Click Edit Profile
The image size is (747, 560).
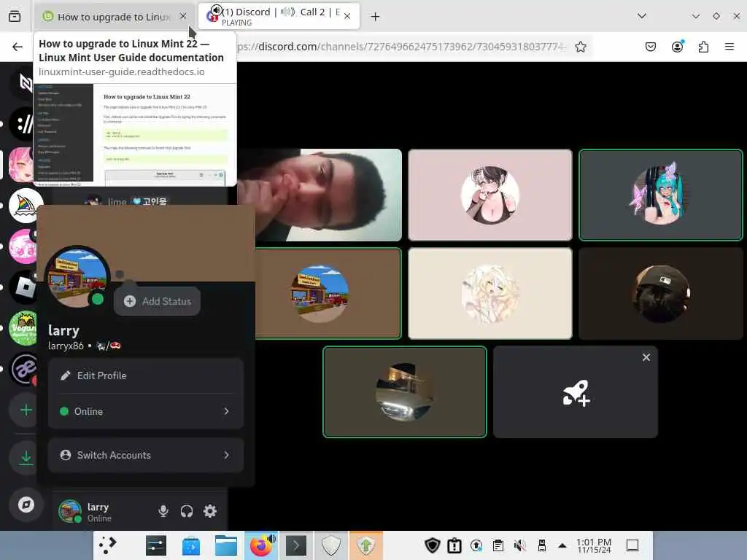(x=146, y=376)
